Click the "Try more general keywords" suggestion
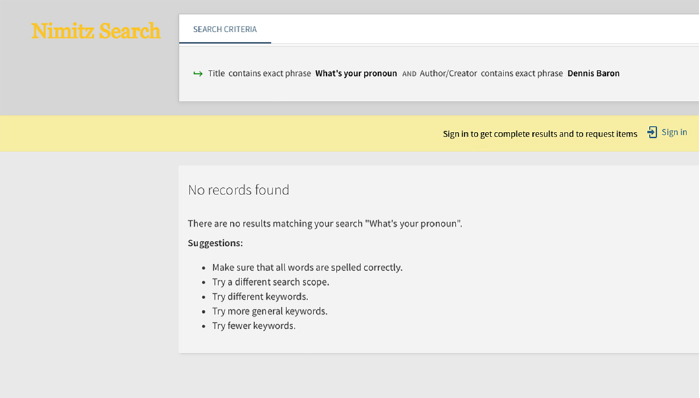This screenshot has height=398, width=700. 270,311
